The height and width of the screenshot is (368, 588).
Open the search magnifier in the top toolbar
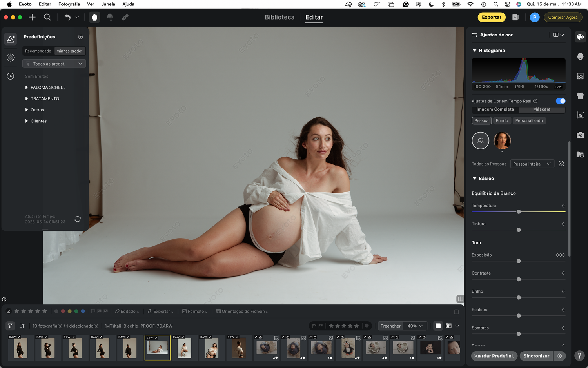[x=47, y=17]
